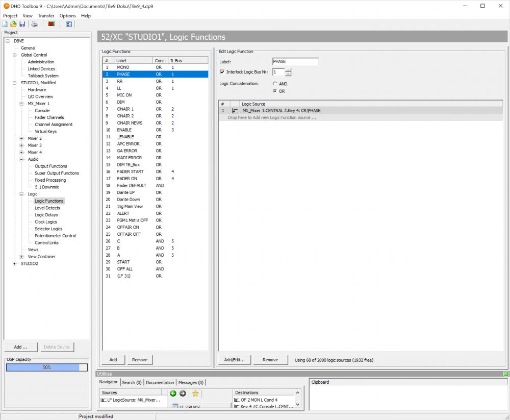This screenshot has width=510, height=420.
Task: Click the favorites star in Navigator panel
Action: (195, 393)
